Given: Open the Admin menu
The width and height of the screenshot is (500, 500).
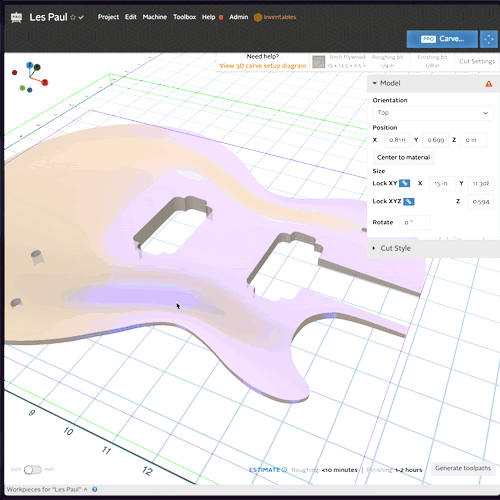Looking at the screenshot, I should [239, 17].
